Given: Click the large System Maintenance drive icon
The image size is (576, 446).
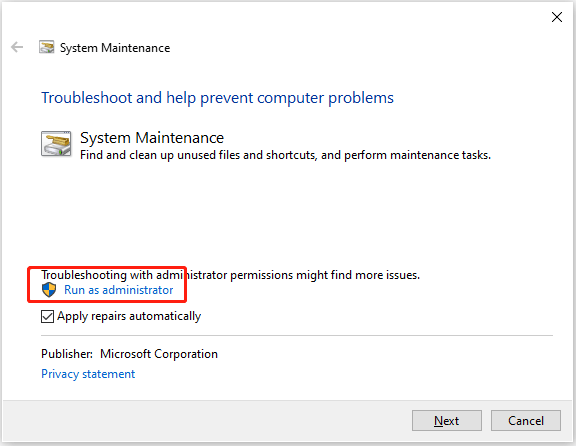Looking at the screenshot, I should pyautogui.click(x=56, y=144).
